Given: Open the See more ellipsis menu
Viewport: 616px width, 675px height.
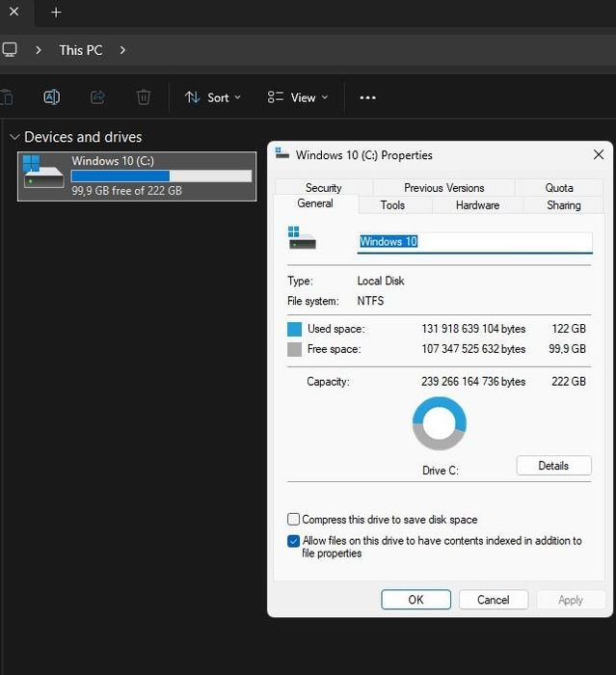Looking at the screenshot, I should coord(367,97).
